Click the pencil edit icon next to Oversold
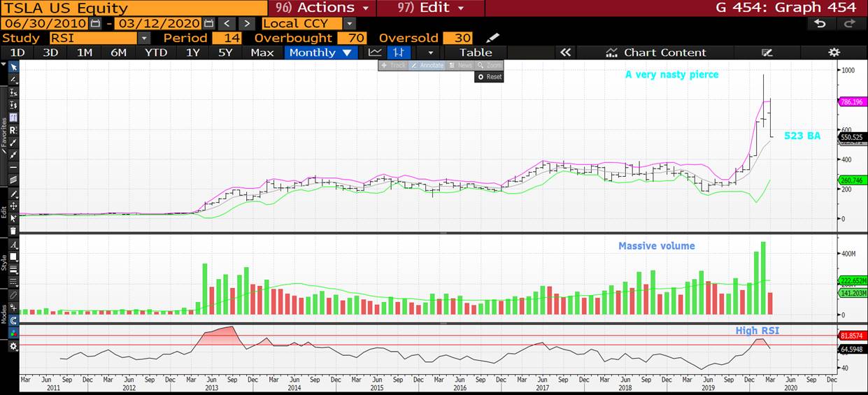The height and width of the screenshot is (395, 868). [493, 38]
